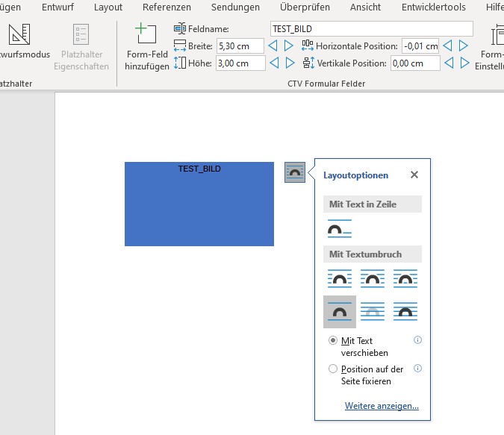Image resolution: width=504 pixels, height=435 pixels.
Task: Decrease Höhe with the left arrow
Action: 274,63
